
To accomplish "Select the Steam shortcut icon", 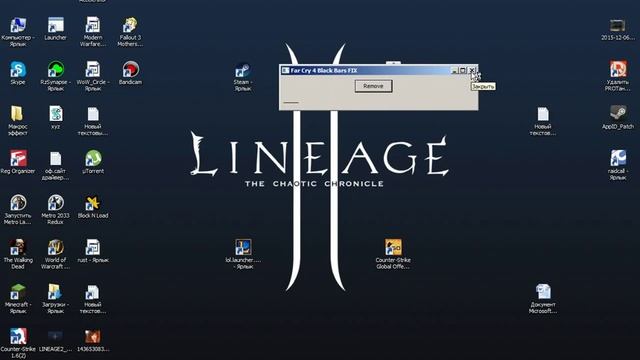I will click(243, 70).
